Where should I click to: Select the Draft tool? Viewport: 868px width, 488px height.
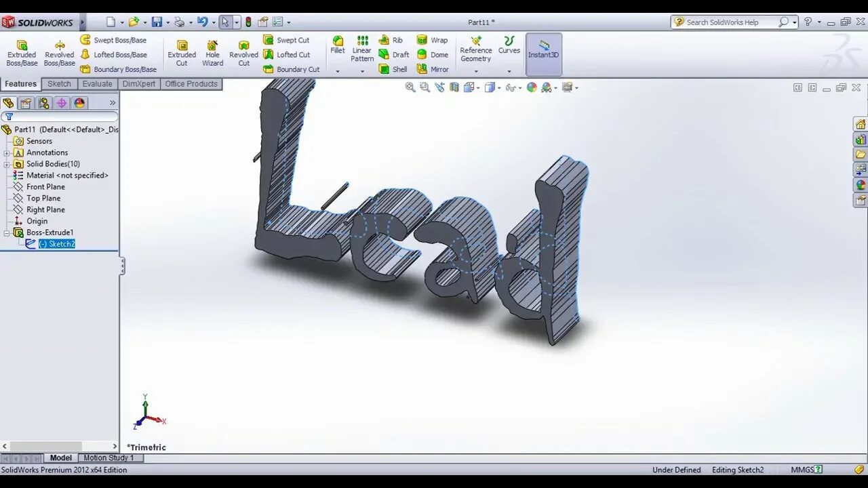tap(394, 55)
